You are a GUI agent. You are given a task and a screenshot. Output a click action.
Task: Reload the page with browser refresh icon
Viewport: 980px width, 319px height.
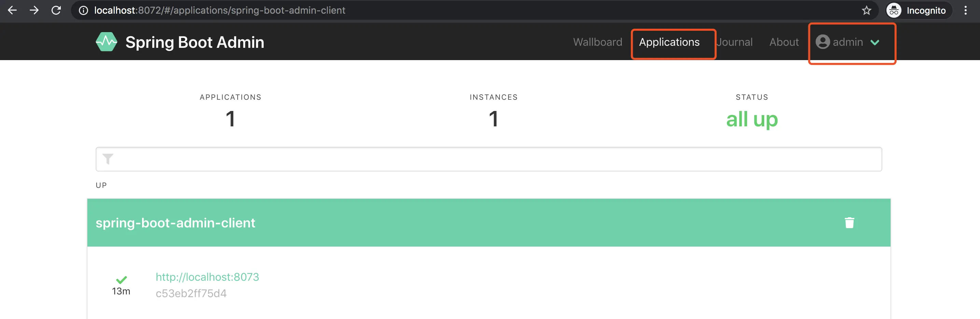56,10
